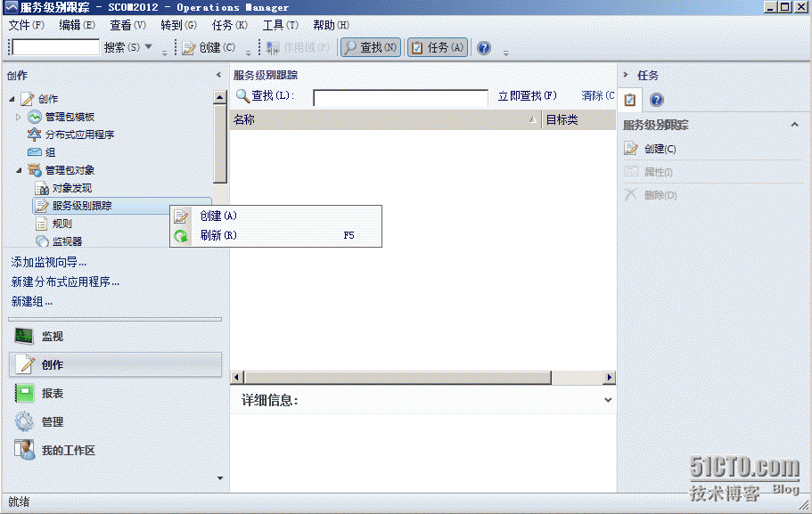Select the clipboard tasks tab icon
Viewport: 812px width, 514px height.
[x=630, y=100]
